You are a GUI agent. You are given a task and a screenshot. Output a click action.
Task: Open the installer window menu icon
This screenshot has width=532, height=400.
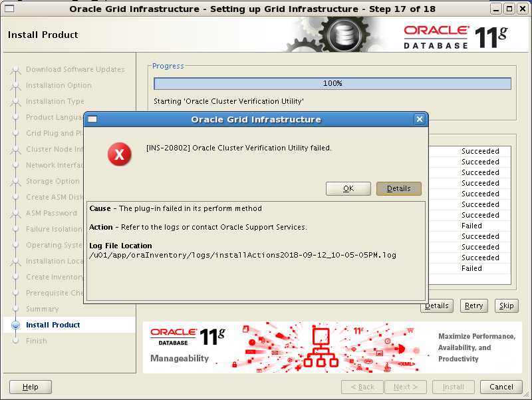[9, 9]
